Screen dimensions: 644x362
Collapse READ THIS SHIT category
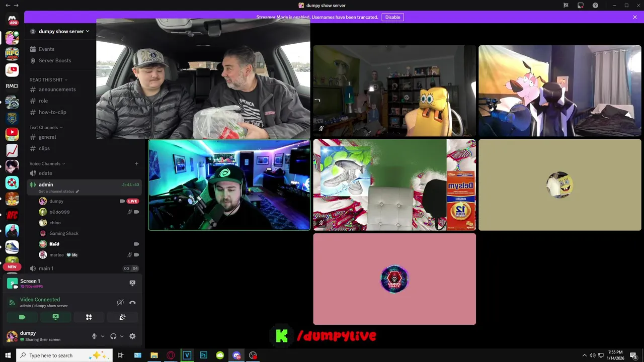point(48,79)
